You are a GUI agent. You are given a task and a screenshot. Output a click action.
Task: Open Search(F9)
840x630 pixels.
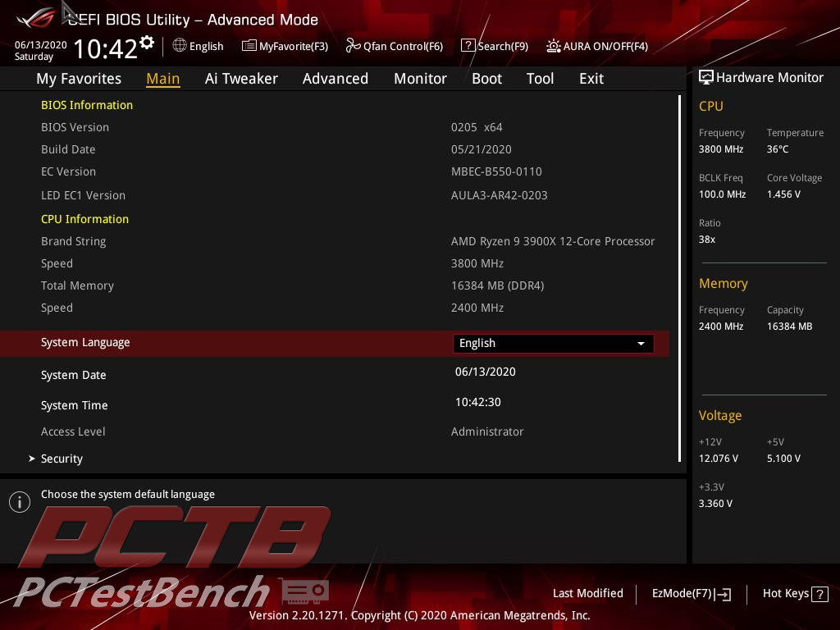click(495, 46)
